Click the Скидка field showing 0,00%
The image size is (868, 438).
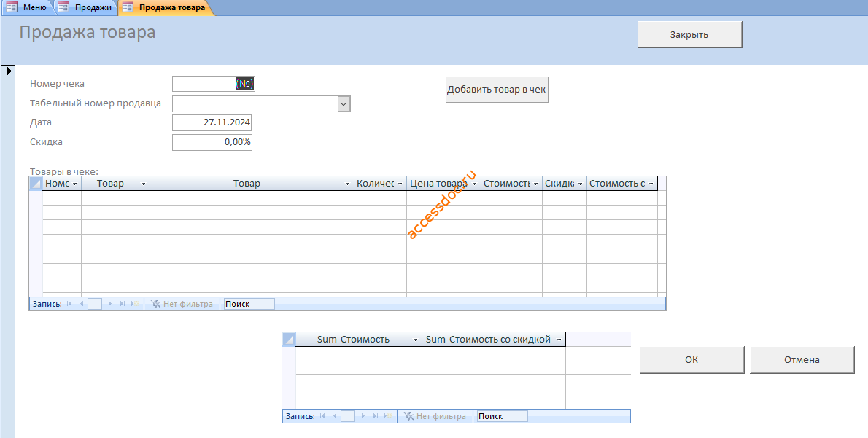212,142
